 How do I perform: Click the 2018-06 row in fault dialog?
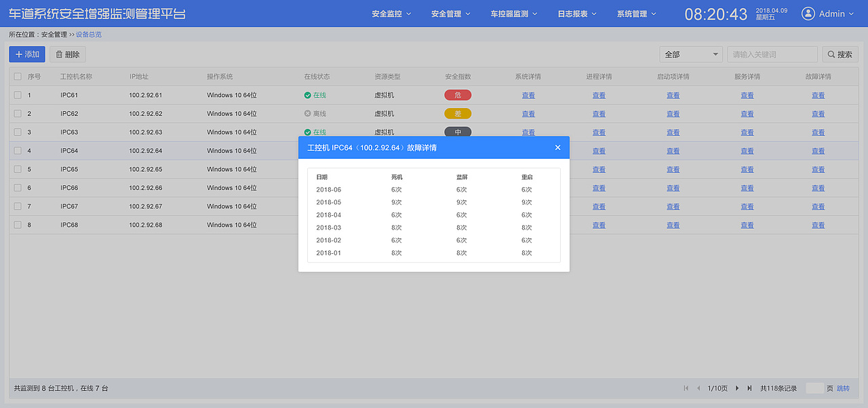(434, 189)
